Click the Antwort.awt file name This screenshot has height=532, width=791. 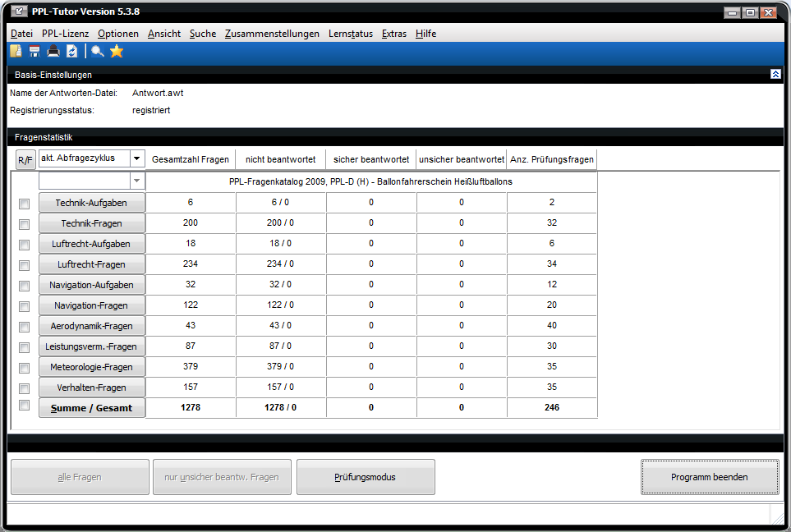coord(158,93)
